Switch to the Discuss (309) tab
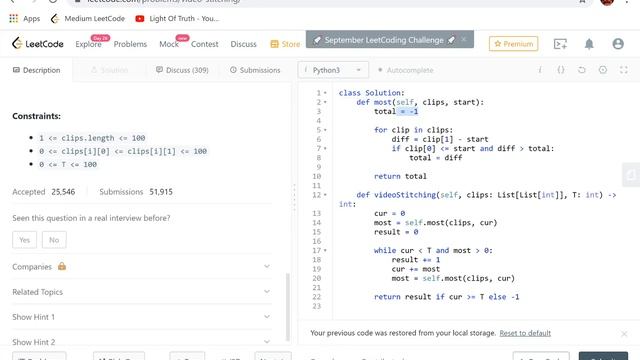Viewport: 640px width, 360px height. point(182,70)
